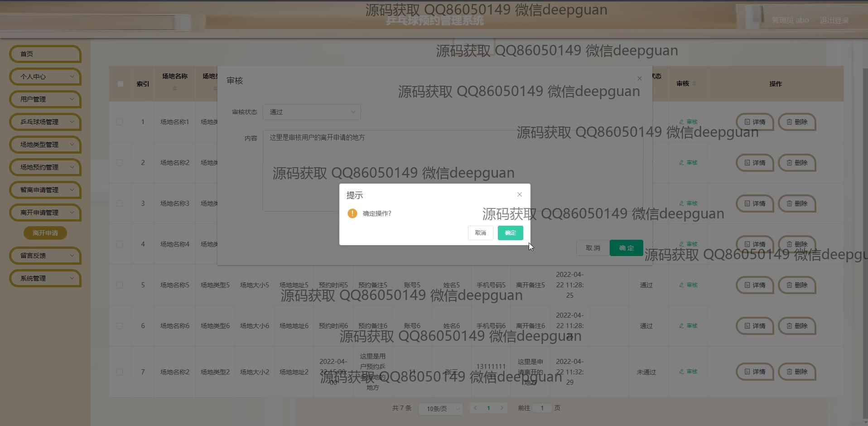Delete row 6 with 删除 button

[797, 326]
